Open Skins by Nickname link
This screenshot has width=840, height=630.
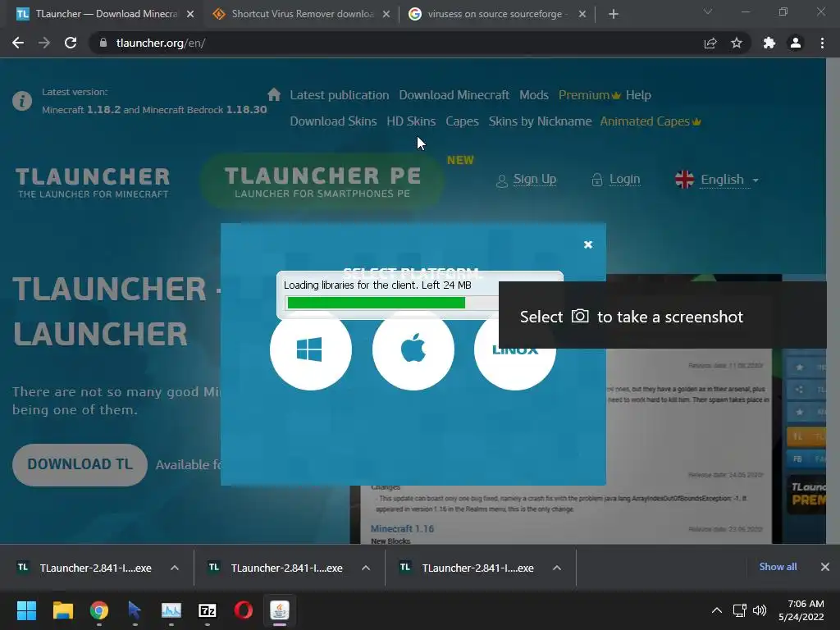(540, 121)
